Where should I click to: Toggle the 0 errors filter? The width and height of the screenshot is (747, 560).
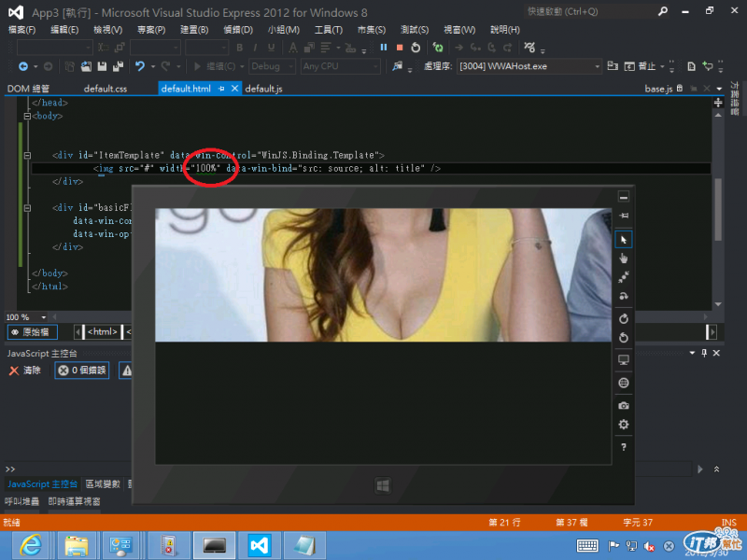pyautogui.click(x=82, y=370)
